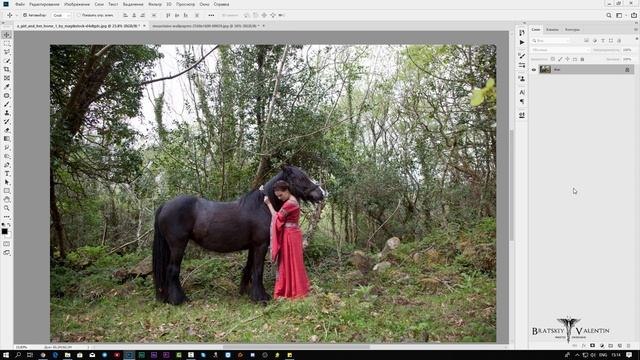Toggle layer filtering on/off switch
Viewport: 640px width, 360px height.
tap(637, 39)
